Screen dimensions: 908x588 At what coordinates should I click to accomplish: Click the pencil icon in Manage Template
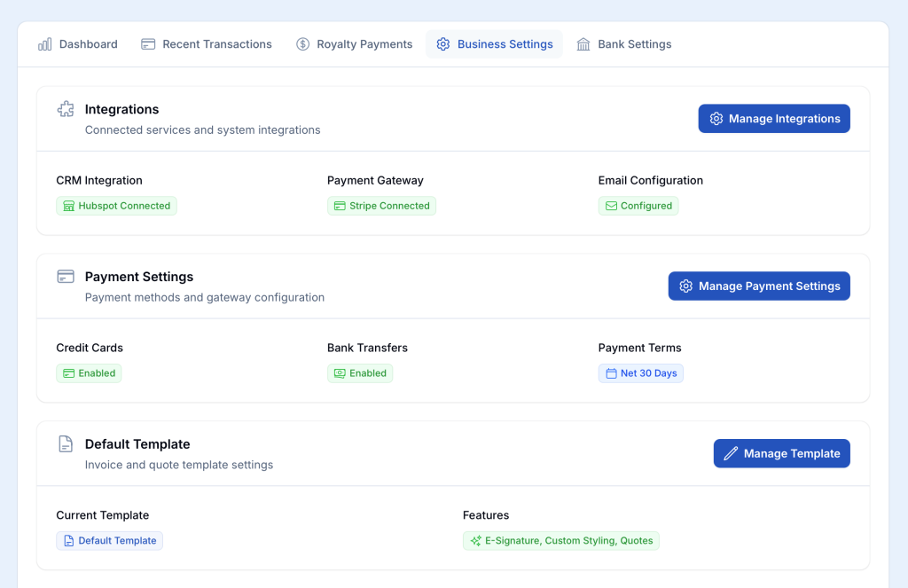(x=731, y=453)
